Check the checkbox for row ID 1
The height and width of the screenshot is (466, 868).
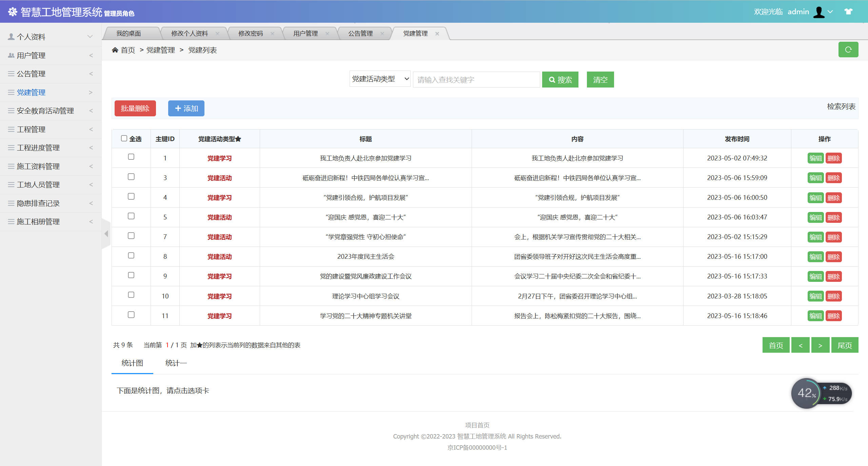[x=132, y=157]
